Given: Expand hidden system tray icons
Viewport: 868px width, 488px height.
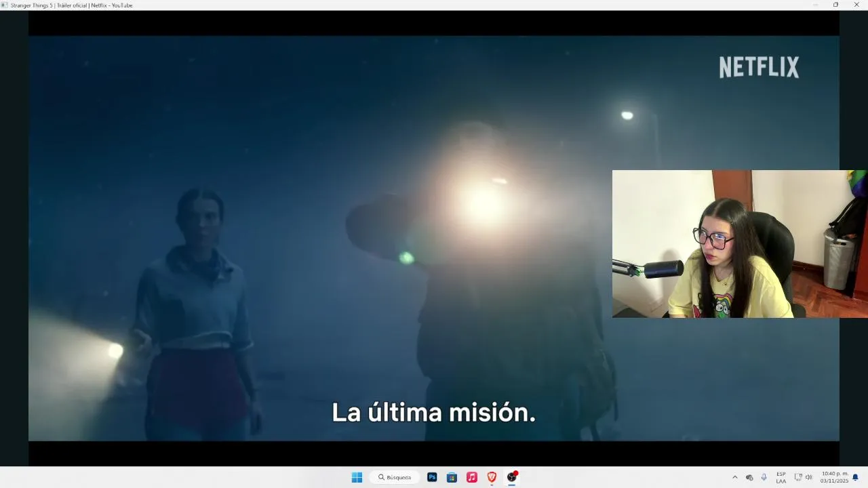Looking at the screenshot, I should (x=734, y=477).
